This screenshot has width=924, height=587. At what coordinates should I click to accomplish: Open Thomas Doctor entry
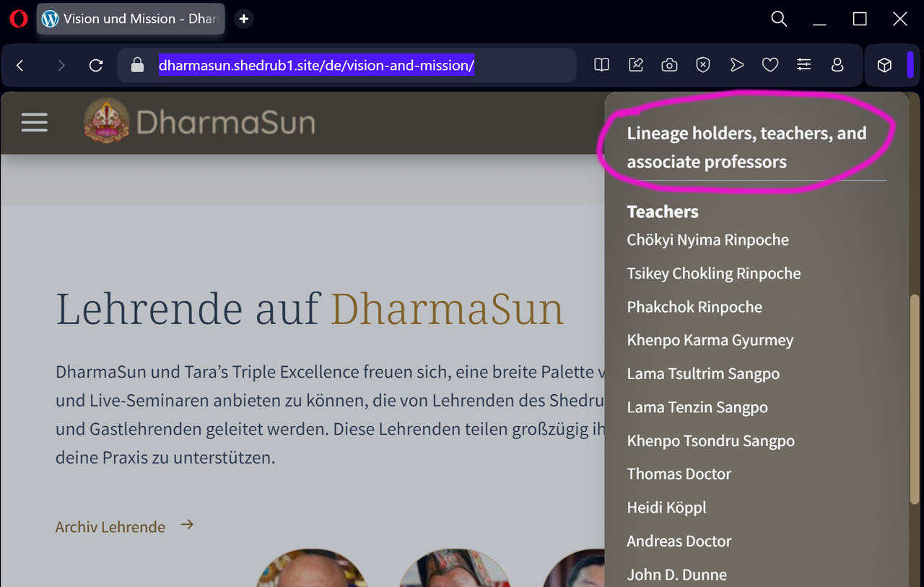tap(679, 474)
